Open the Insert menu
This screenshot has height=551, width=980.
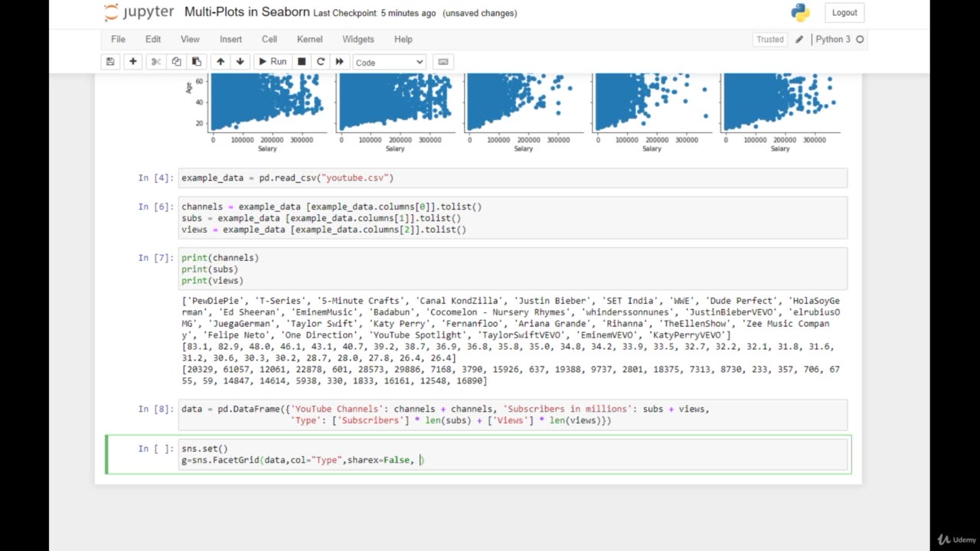pos(230,39)
